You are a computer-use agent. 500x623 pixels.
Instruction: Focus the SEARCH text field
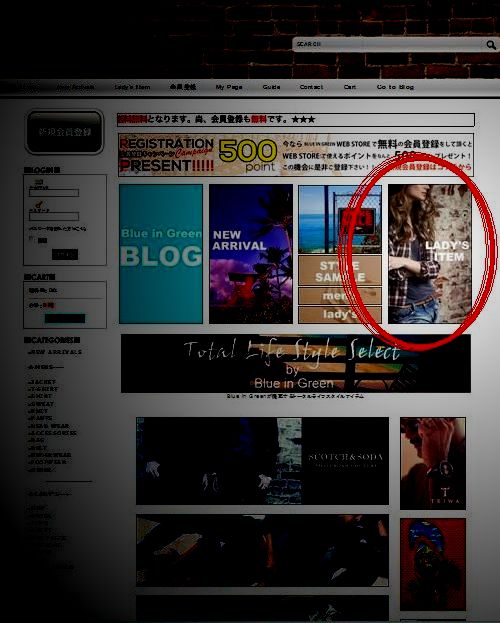coord(388,44)
